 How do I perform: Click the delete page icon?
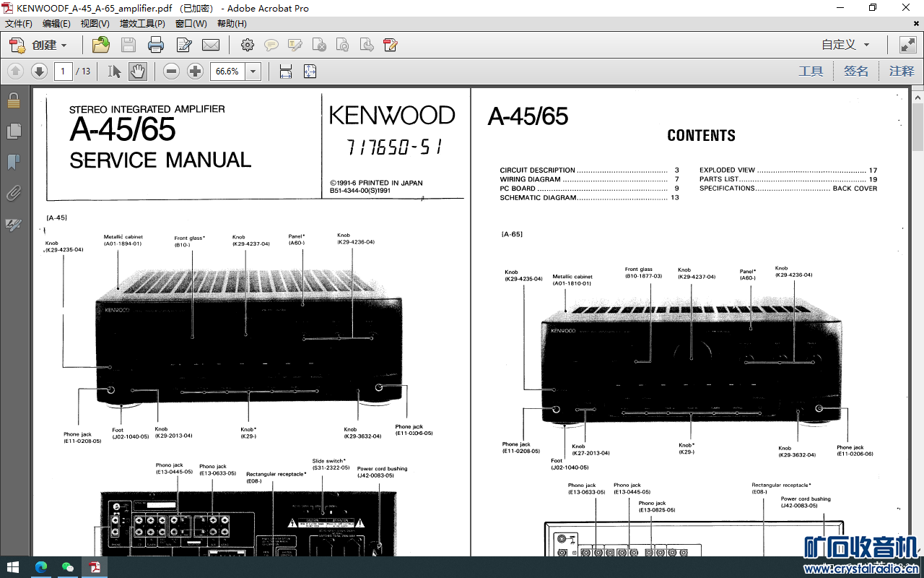pyautogui.click(x=319, y=45)
